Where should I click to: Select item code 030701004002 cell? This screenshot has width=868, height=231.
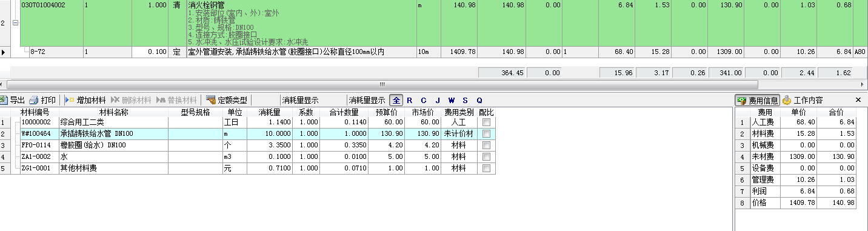[51, 24]
